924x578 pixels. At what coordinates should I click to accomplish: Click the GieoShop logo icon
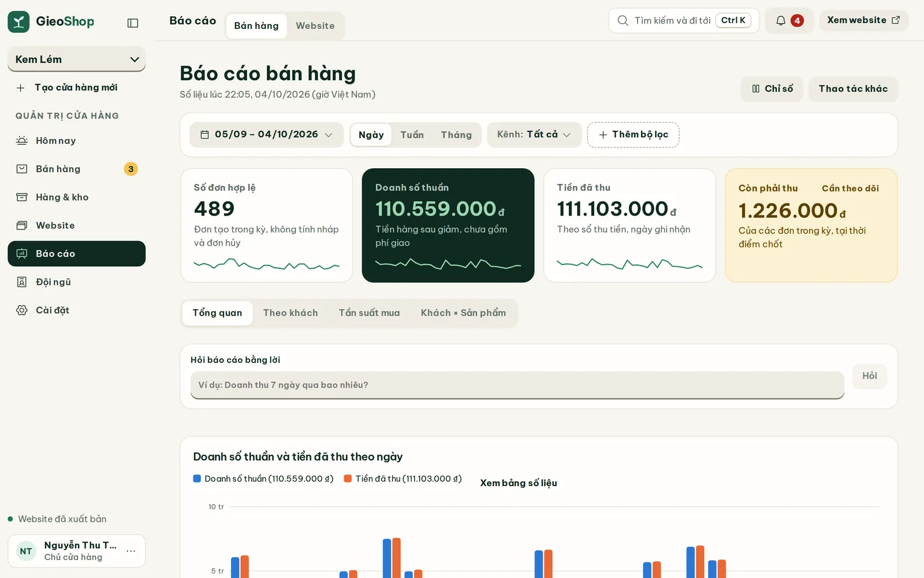[x=18, y=22]
